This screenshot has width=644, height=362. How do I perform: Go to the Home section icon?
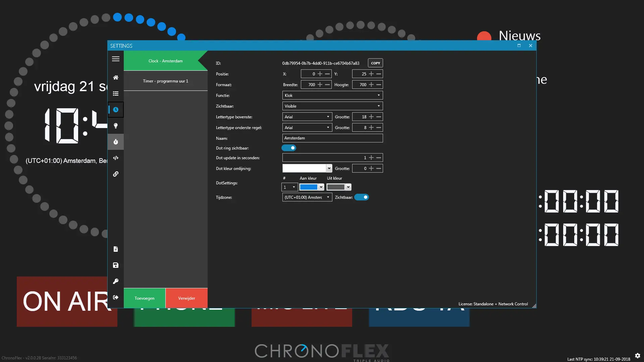coord(116,77)
